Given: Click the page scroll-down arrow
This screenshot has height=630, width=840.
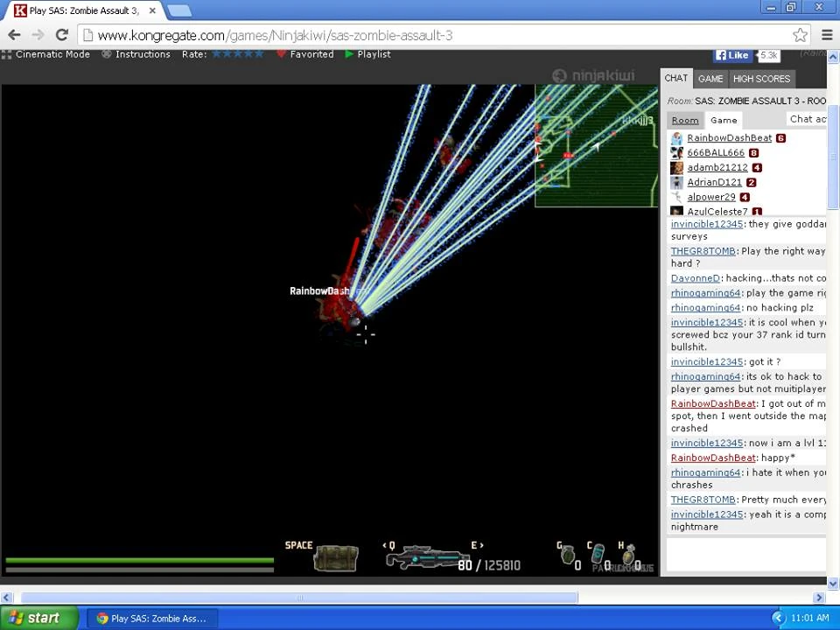Looking at the screenshot, I should point(833,584).
